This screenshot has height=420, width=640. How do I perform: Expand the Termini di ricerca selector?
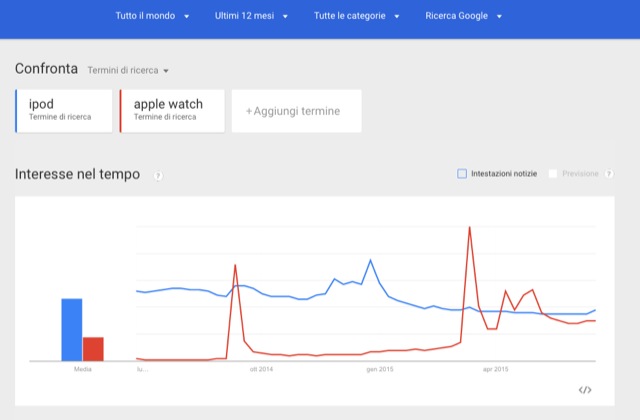pos(128,70)
